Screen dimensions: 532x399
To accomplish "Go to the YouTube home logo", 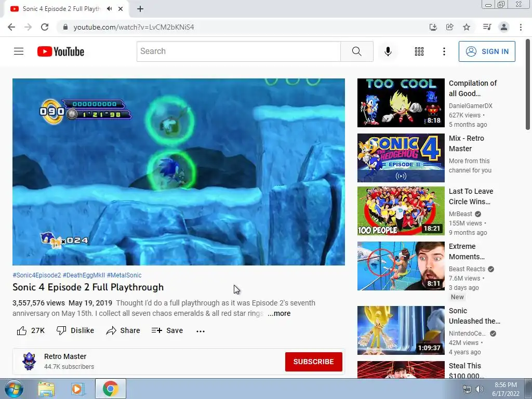I will [61, 51].
